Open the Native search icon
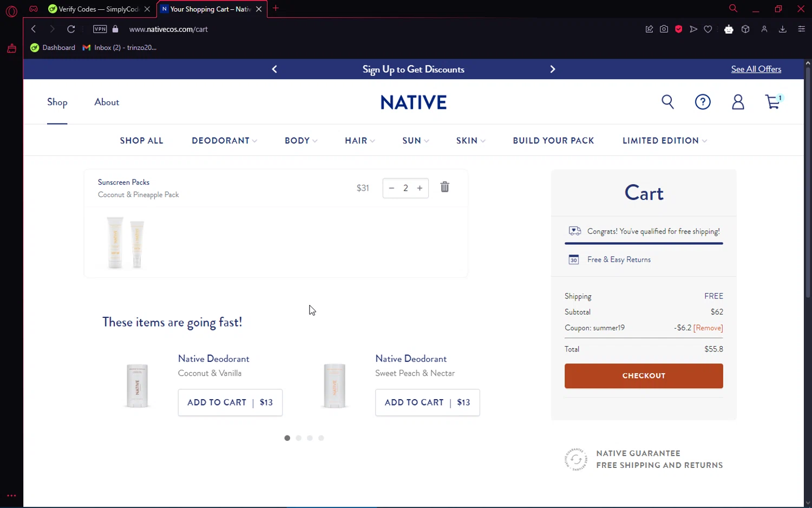The image size is (812, 508). pyautogui.click(x=667, y=102)
